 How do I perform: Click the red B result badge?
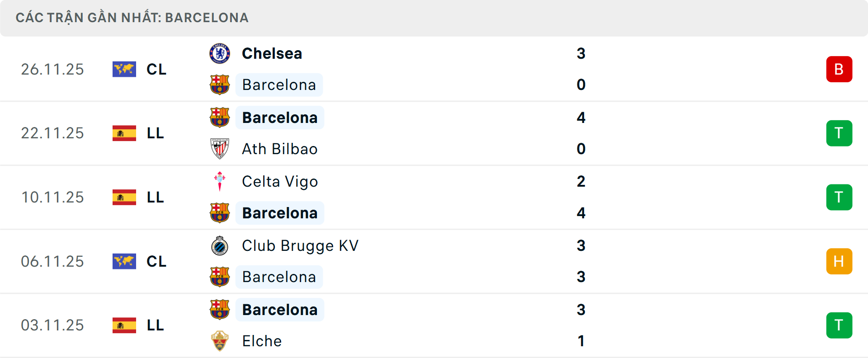(839, 69)
